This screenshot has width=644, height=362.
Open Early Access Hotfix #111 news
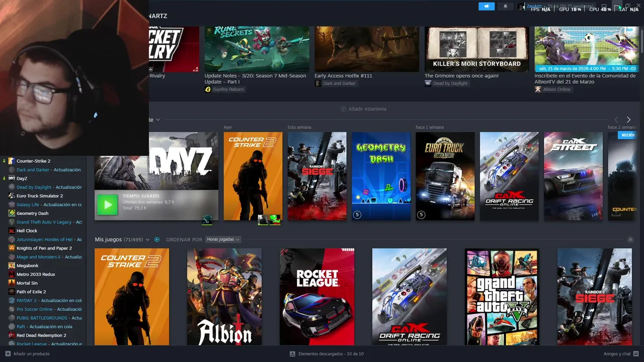tap(367, 49)
